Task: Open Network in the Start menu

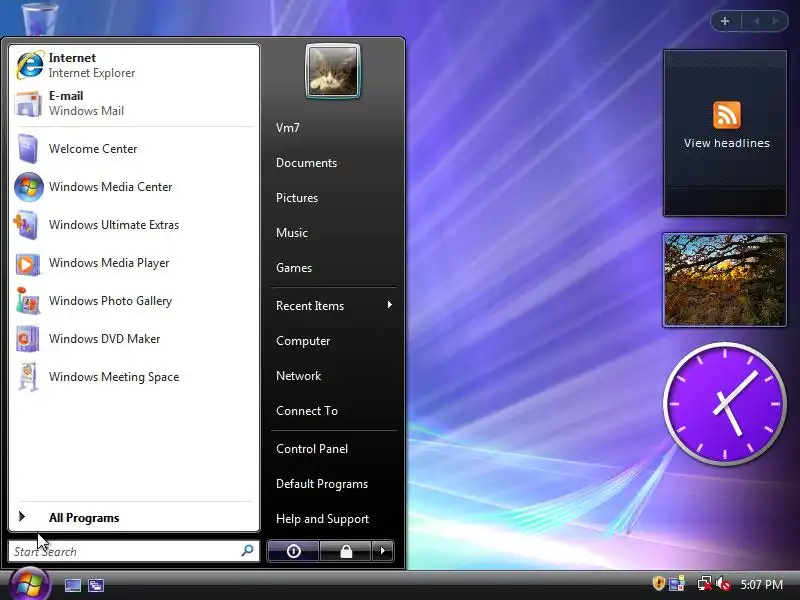Action: coord(298,376)
